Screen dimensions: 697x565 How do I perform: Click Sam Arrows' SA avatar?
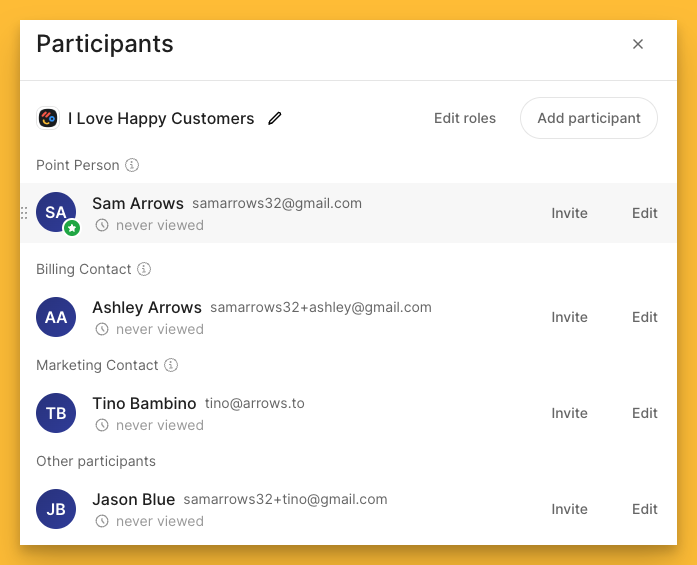(x=56, y=212)
